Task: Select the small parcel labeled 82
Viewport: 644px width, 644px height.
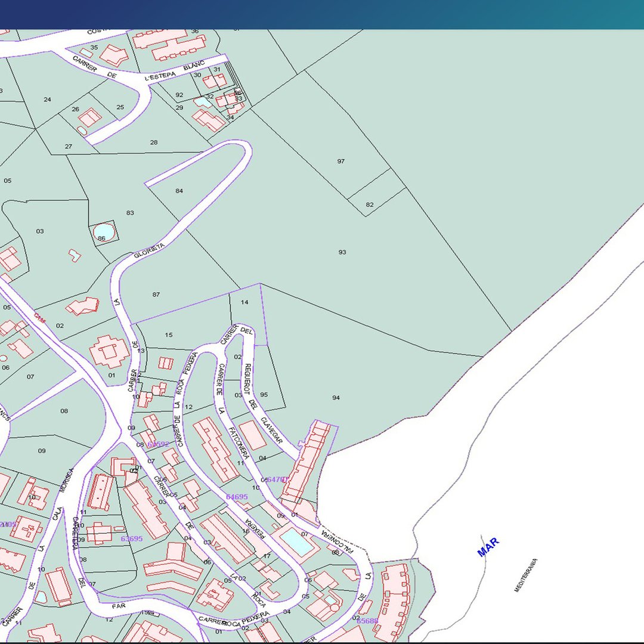Action: [x=370, y=205]
